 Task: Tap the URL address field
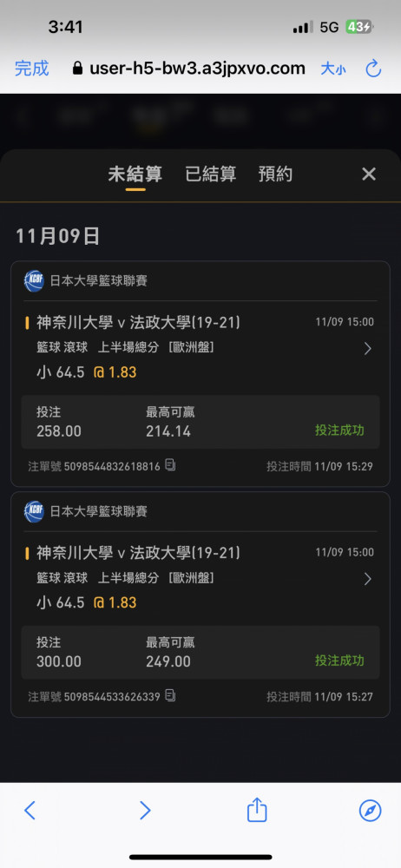click(x=189, y=69)
